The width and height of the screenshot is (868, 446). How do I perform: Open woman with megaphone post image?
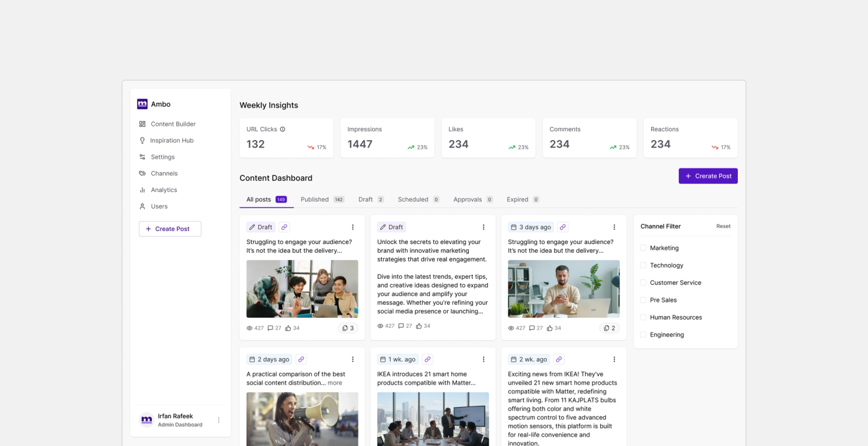(302, 419)
